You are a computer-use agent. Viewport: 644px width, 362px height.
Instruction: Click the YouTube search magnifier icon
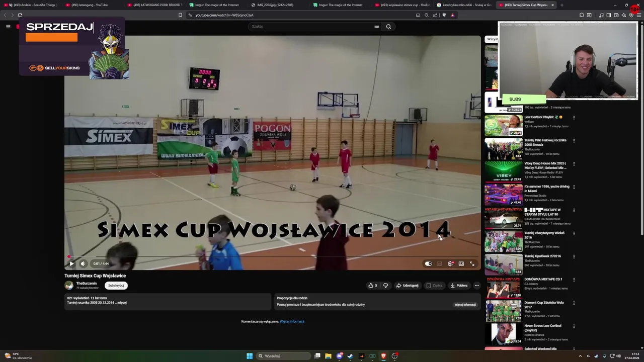point(388,26)
